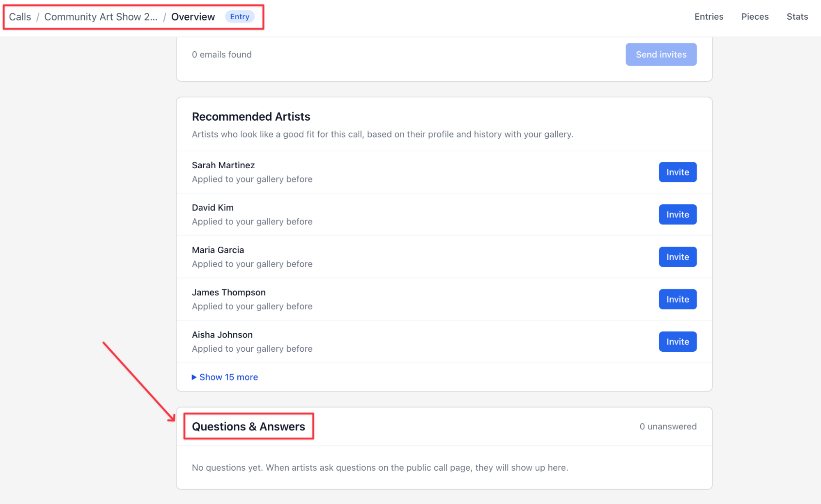
Task: Invite Sarah Martinez to the call
Action: pos(678,172)
